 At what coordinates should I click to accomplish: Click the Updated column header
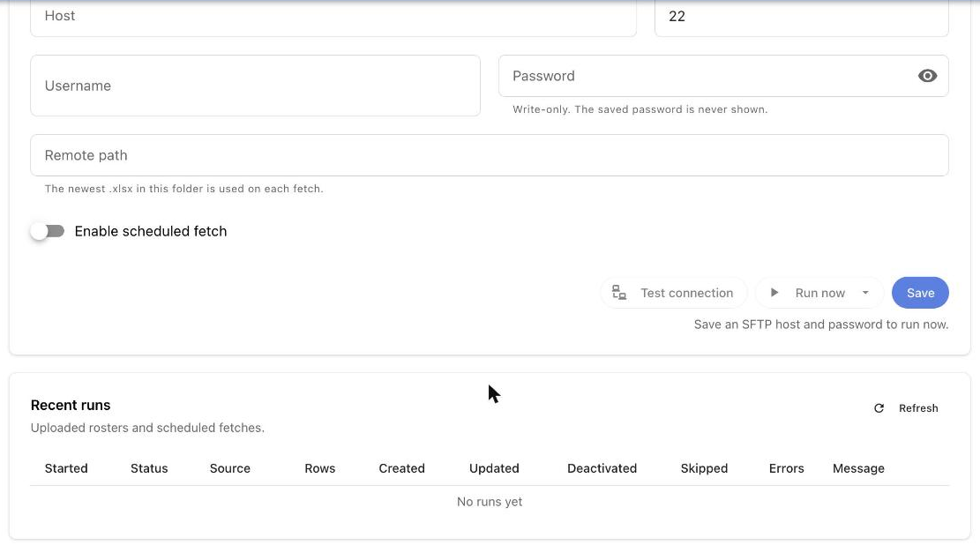click(x=494, y=468)
